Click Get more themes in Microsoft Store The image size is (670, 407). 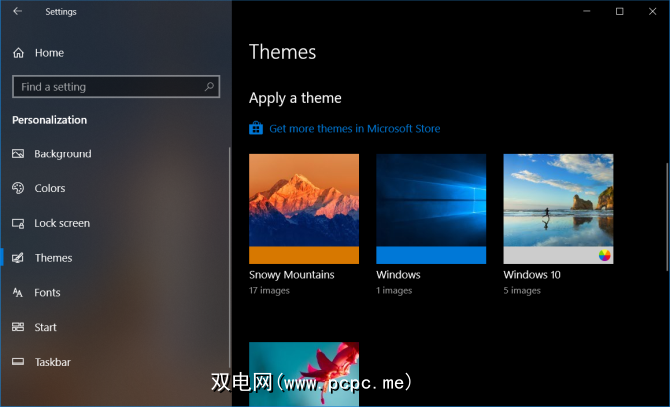pyautogui.click(x=354, y=129)
